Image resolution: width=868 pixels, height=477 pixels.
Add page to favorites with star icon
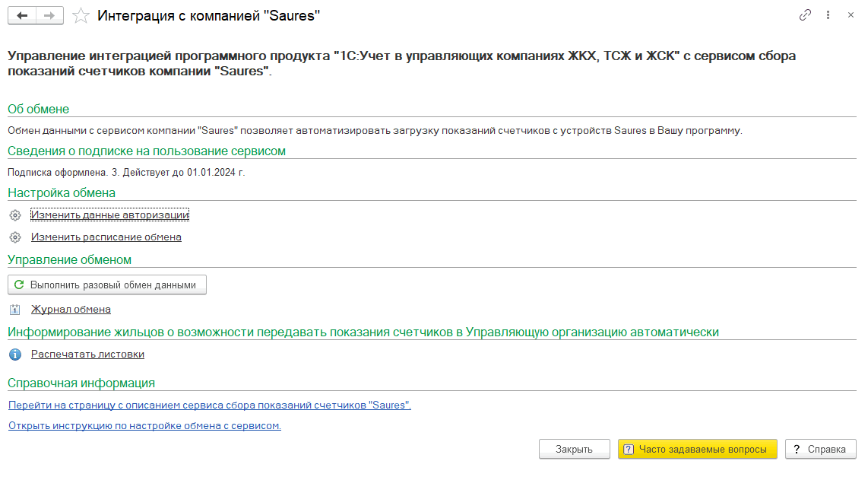pyautogui.click(x=81, y=15)
